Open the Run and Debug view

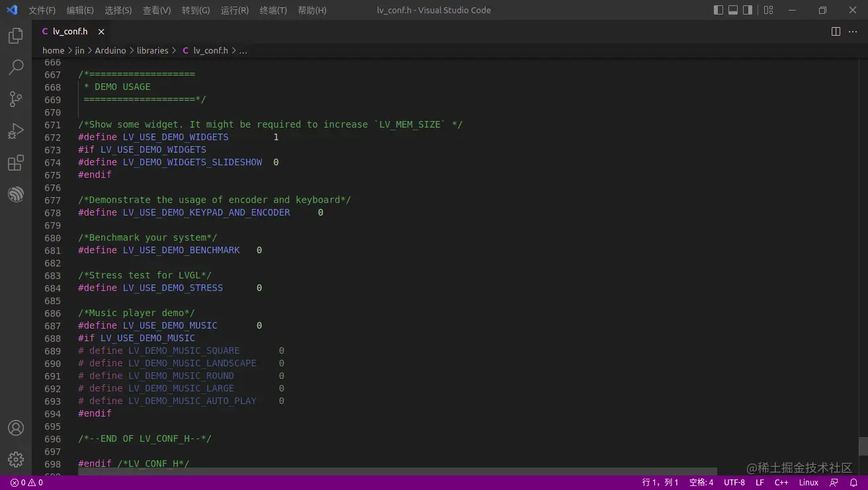(16, 130)
